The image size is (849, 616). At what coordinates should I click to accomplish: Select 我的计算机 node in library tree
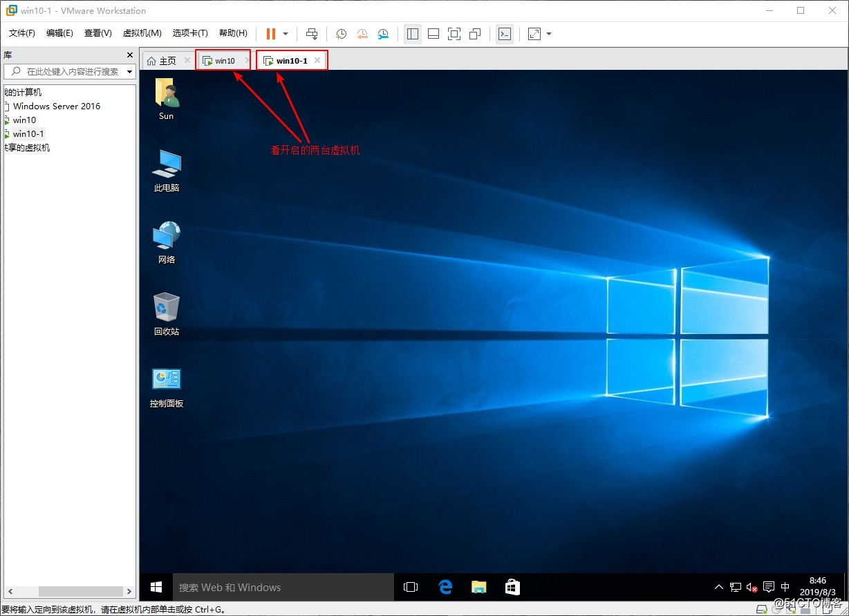tap(22, 92)
